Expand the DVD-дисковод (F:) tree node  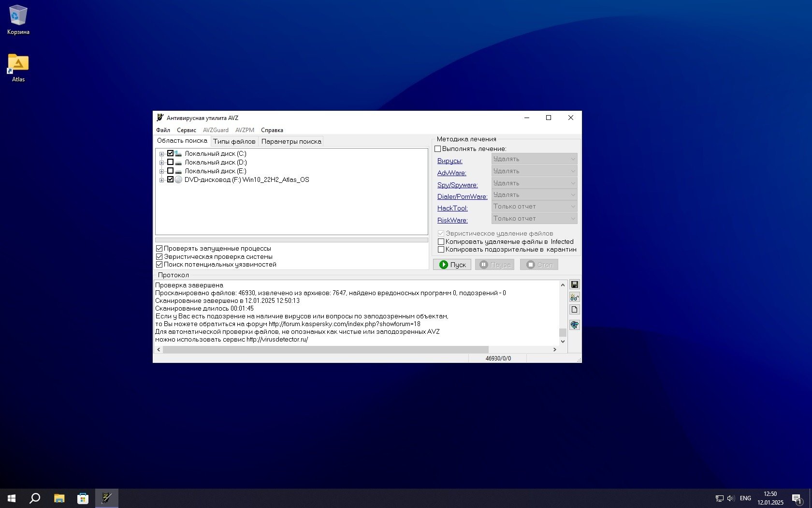tap(161, 180)
